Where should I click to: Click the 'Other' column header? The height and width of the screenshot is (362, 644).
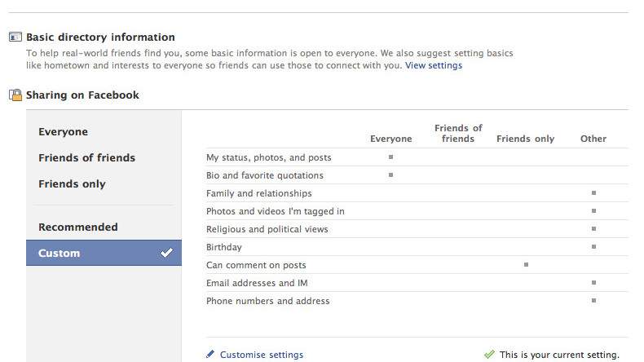coord(593,139)
